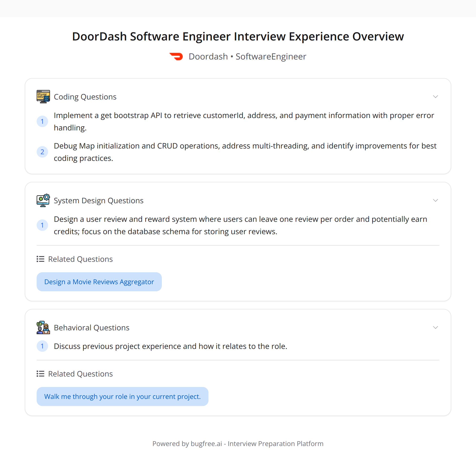Open Walk me through your role link

tap(122, 397)
